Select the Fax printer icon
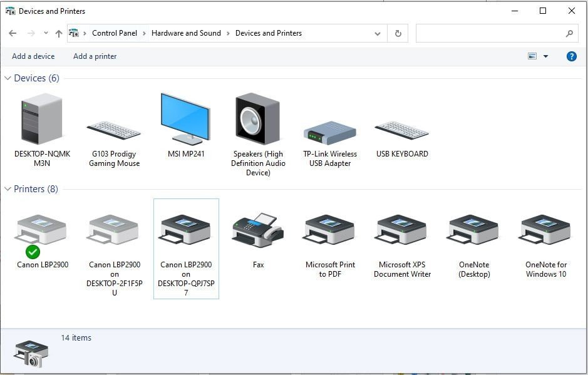Image resolution: width=588 pixels, height=375 pixels. tap(258, 231)
